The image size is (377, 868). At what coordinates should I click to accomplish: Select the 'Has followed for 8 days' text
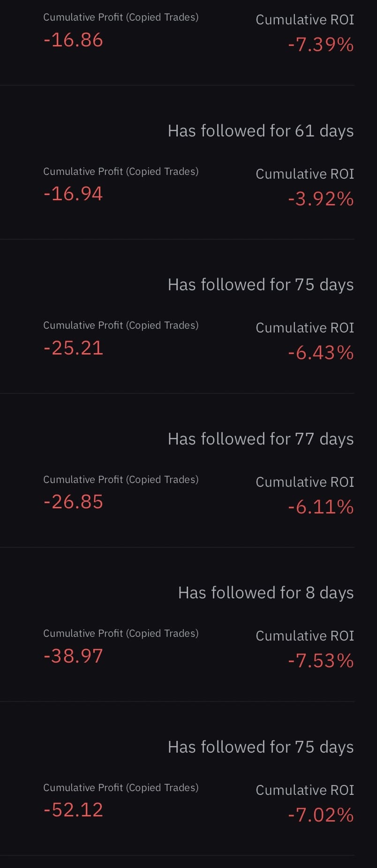coord(265,593)
